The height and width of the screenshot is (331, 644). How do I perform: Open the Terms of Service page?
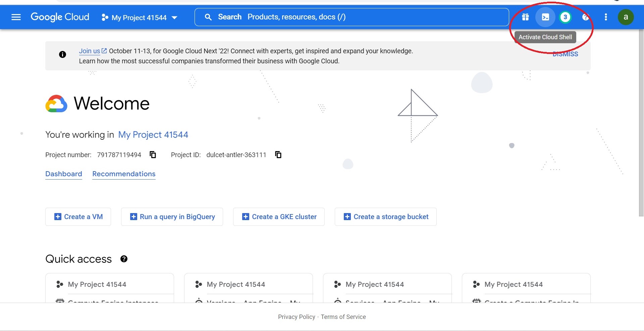pos(343,317)
